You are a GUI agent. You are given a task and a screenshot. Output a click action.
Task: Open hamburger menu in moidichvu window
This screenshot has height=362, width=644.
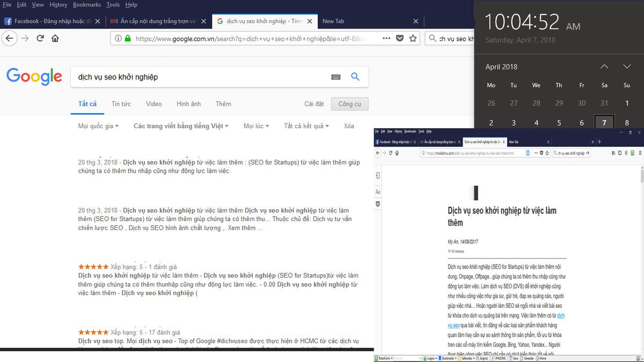tap(640, 153)
